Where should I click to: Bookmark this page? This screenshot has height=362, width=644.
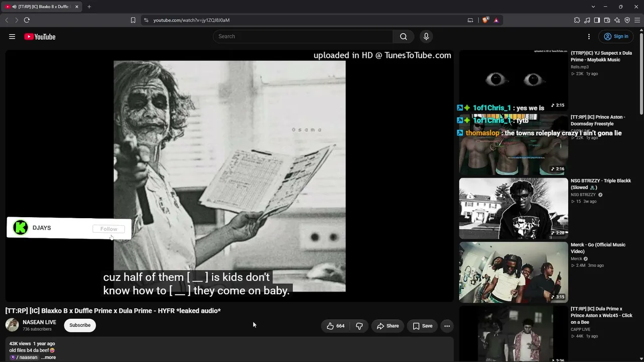click(133, 20)
